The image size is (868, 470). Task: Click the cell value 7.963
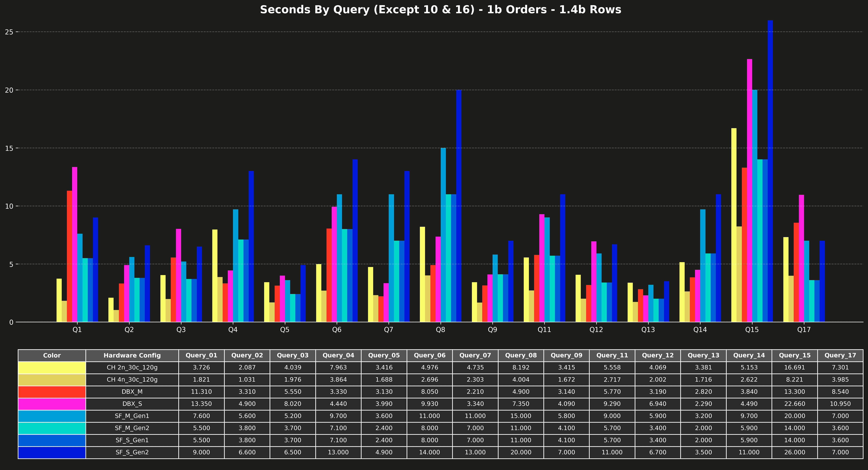[x=338, y=368]
